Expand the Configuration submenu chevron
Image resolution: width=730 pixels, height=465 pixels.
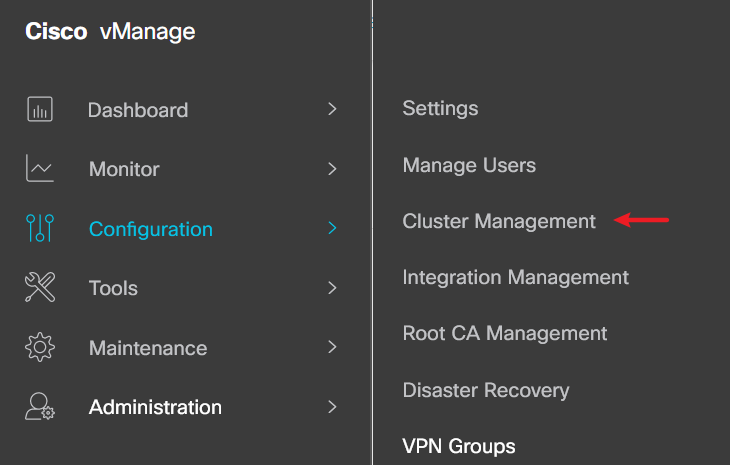point(332,228)
